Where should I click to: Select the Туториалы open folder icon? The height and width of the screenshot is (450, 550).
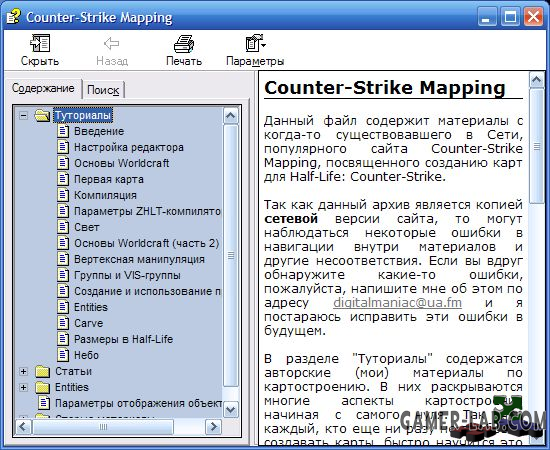coord(42,115)
